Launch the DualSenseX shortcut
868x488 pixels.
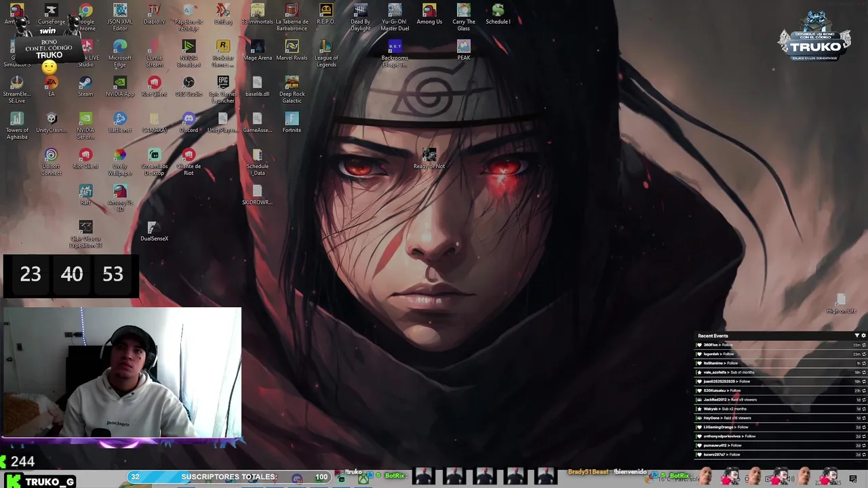point(155,230)
